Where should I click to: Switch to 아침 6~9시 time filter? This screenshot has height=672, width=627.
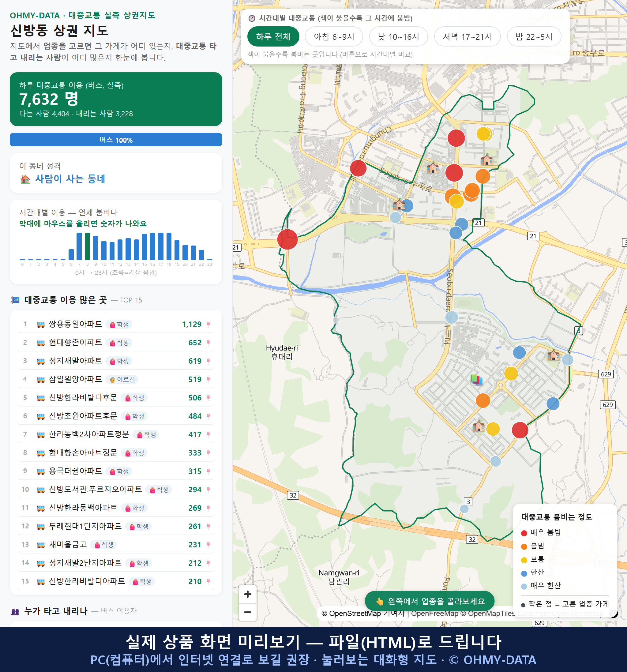(x=334, y=36)
